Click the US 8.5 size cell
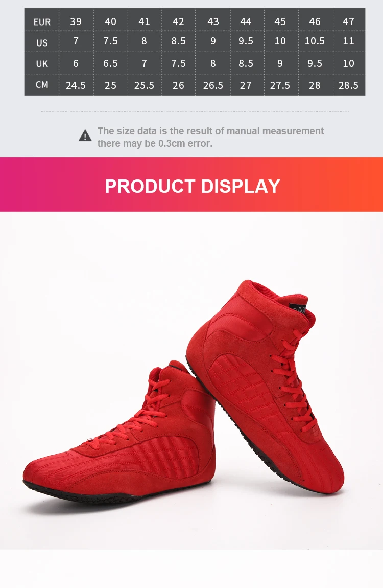383x588 pixels. click(178, 41)
